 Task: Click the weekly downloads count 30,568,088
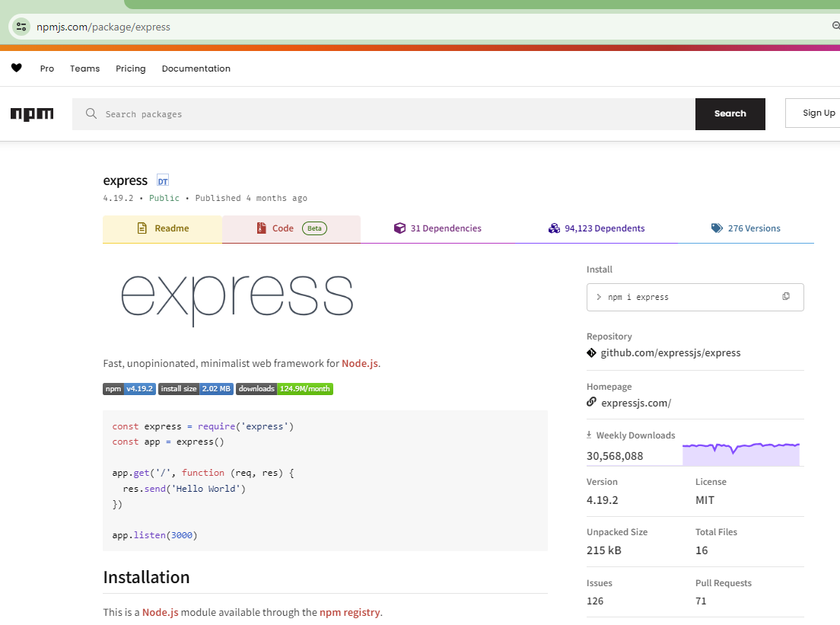click(615, 456)
